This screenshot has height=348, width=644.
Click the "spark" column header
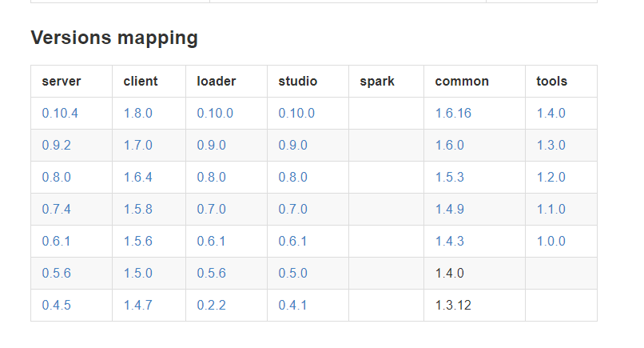(x=377, y=82)
